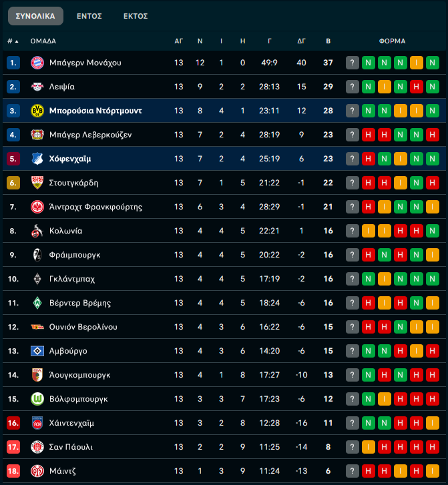The width and height of the screenshot is (448, 485).
Task: Click the Wolfsburg club logo
Action: tap(37, 399)
